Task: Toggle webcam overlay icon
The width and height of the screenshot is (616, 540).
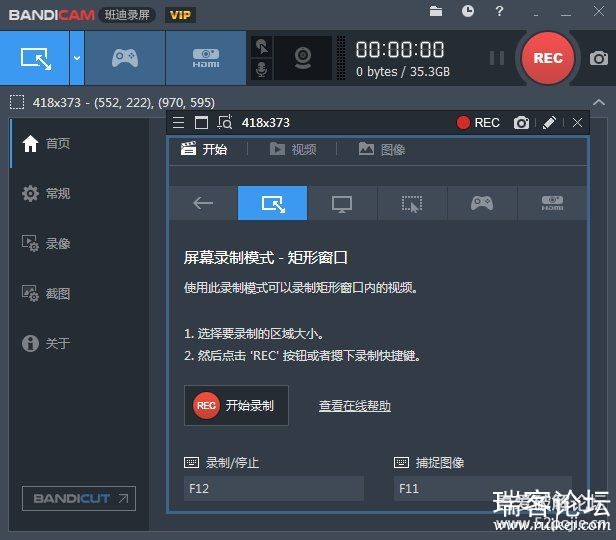Action: click(x=303, y=58)
